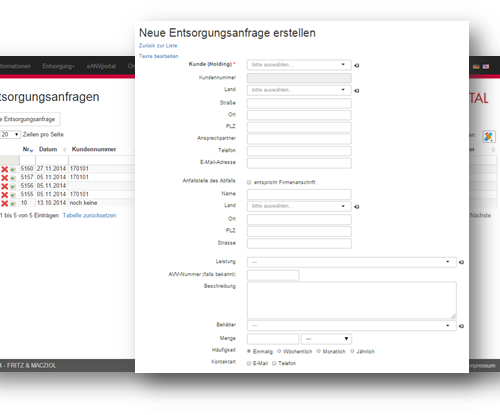Click the '1 bis 5 von 5 Einträgen' text
Screen dimensions: 500x415
pyautogui.click(x=29, y=215)
